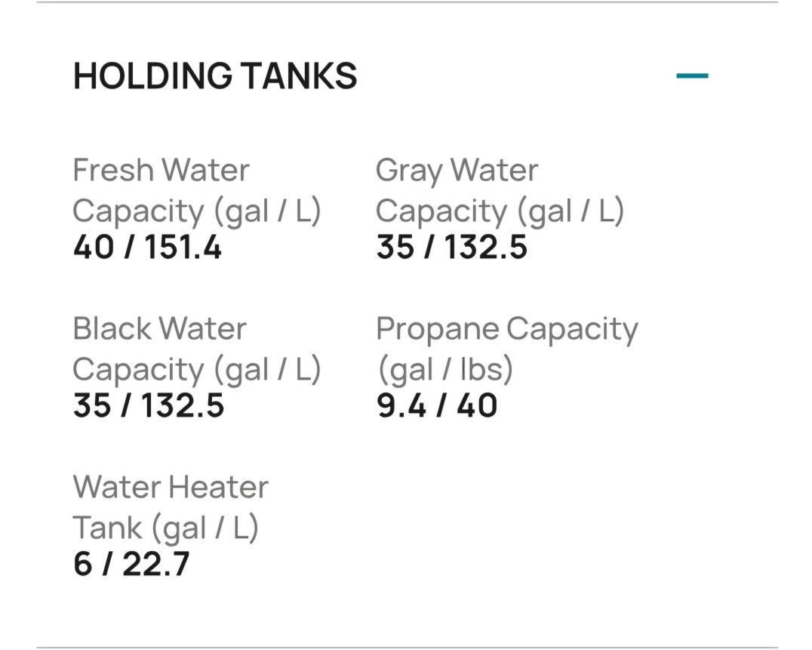812x650 pixels.
Task: Collapse the Holding Tanks section
Action: point(692,75)
